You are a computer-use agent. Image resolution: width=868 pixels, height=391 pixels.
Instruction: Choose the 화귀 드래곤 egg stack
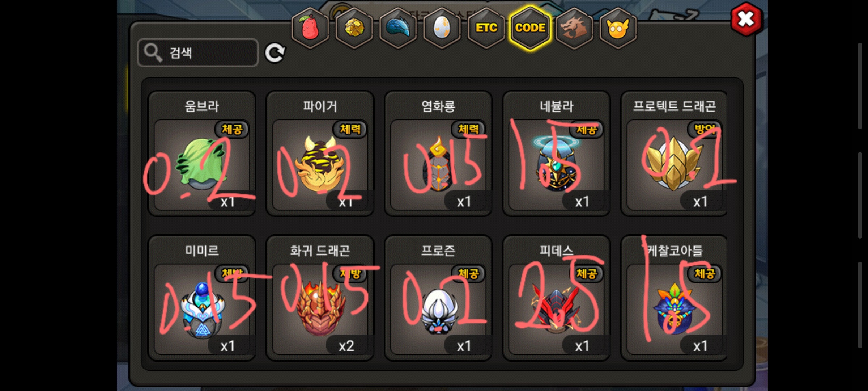click(320, 298)
